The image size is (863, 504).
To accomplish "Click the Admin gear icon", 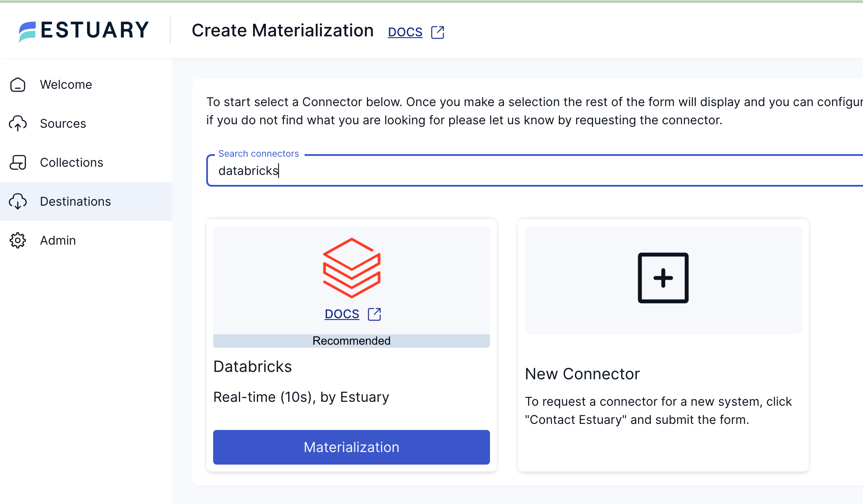I will (x=18, y=240).
